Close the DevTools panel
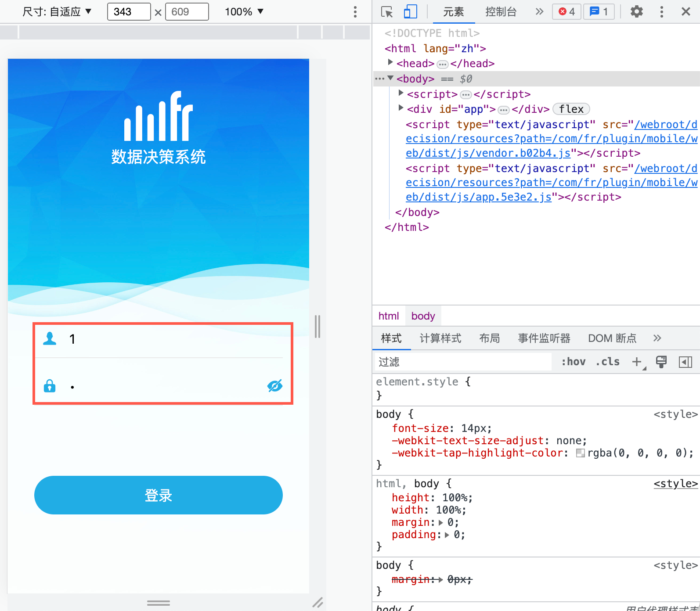Image resolution: width=700 pixels, height=611 pixels. [686, 12]
